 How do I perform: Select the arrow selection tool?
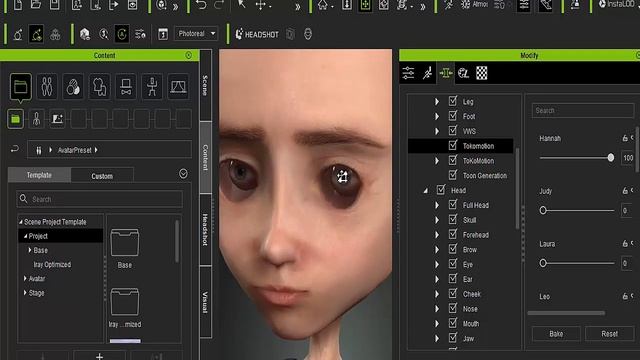pyautogui.click(x=242, y=4)
